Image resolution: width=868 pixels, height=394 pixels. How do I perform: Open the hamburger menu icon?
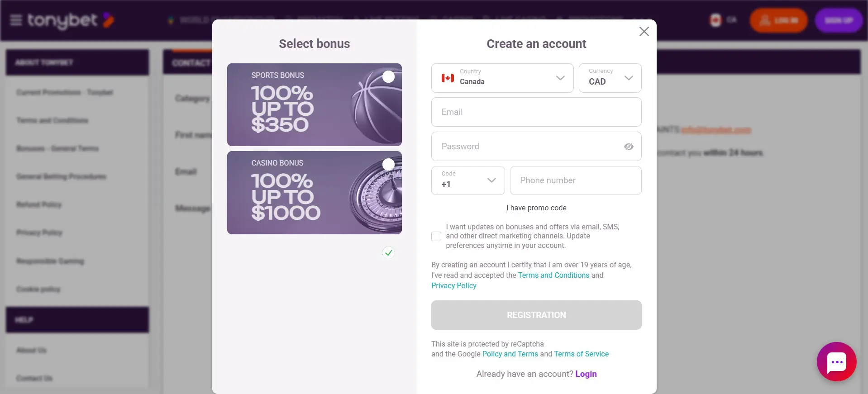tap(16, 20)
